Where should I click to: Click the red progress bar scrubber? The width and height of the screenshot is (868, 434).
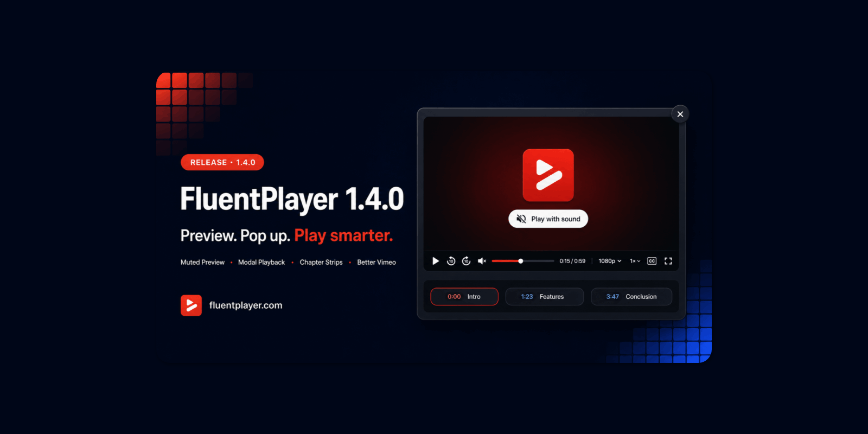click(x=520, y=261)
